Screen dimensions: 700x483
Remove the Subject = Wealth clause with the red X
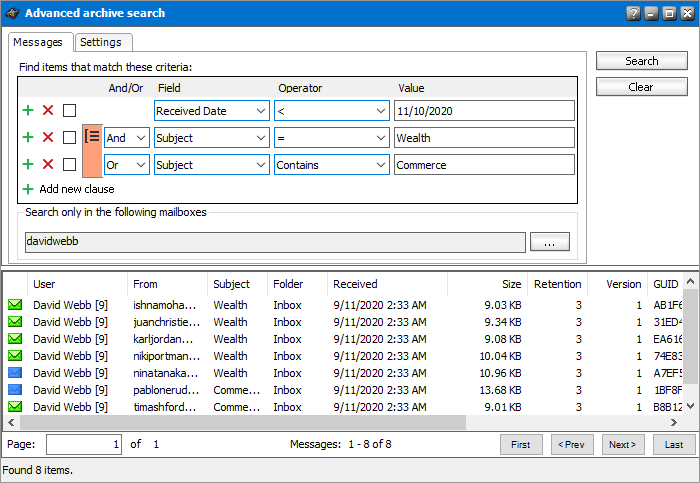click(x=48, y=138)
